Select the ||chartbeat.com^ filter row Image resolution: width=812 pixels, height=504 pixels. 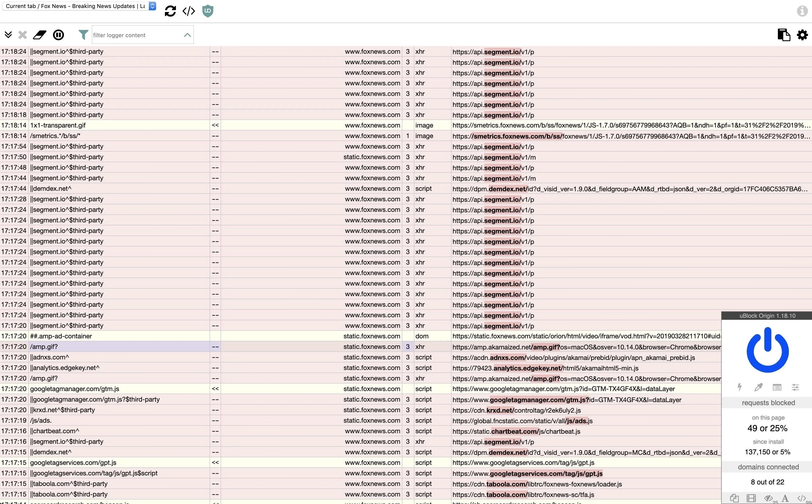[x=361, y=431]
